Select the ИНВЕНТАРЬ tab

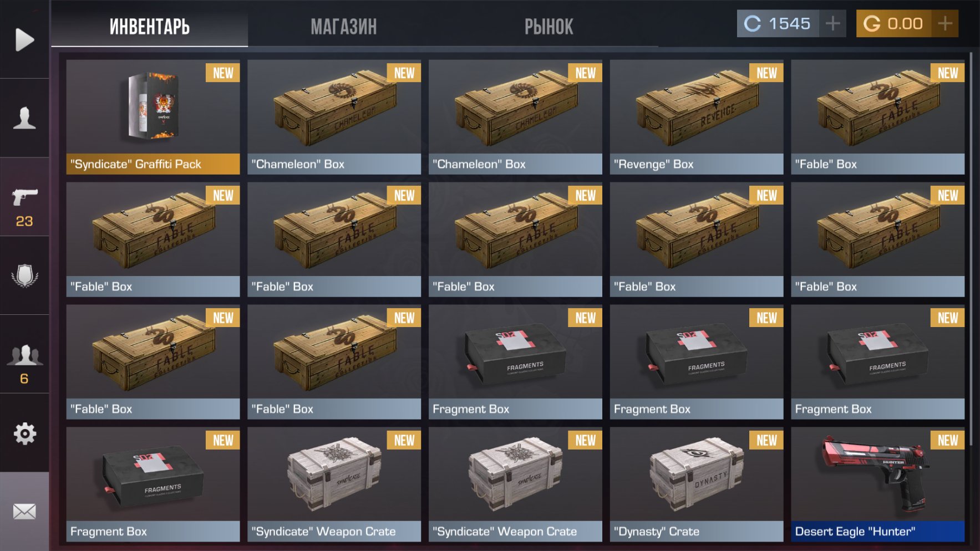[x=150, y=26]
